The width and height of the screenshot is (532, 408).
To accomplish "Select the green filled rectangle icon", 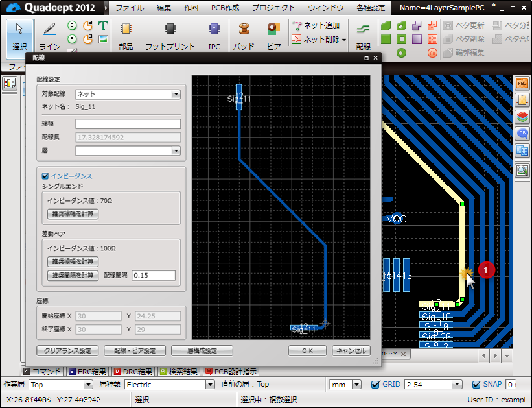I will point(386,40).
